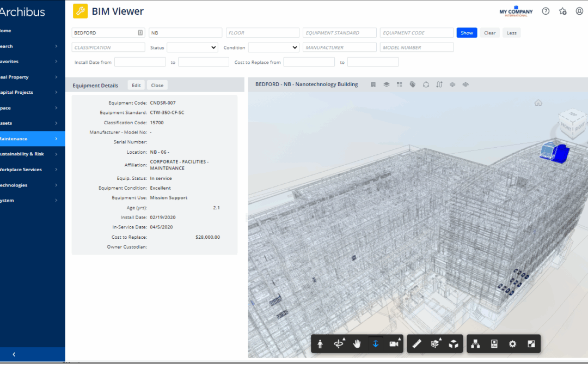Viewport: 588px width, 368px height.
Task: Click the grid categories icon in header
Action: (400, 85)
